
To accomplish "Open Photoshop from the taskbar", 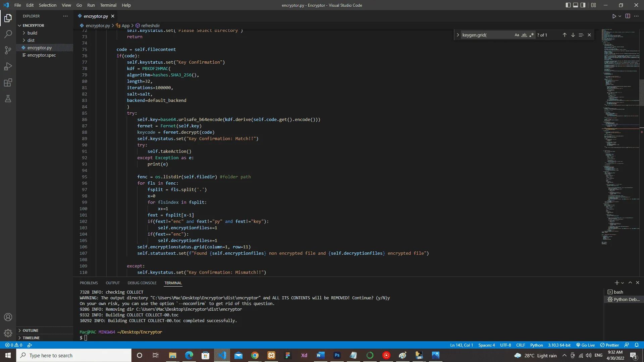I will [337, 355].
